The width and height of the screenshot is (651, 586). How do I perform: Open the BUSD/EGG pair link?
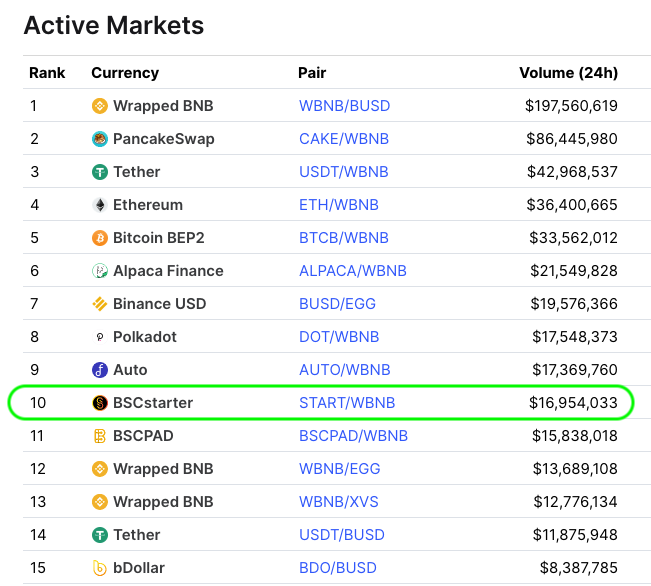337,304
